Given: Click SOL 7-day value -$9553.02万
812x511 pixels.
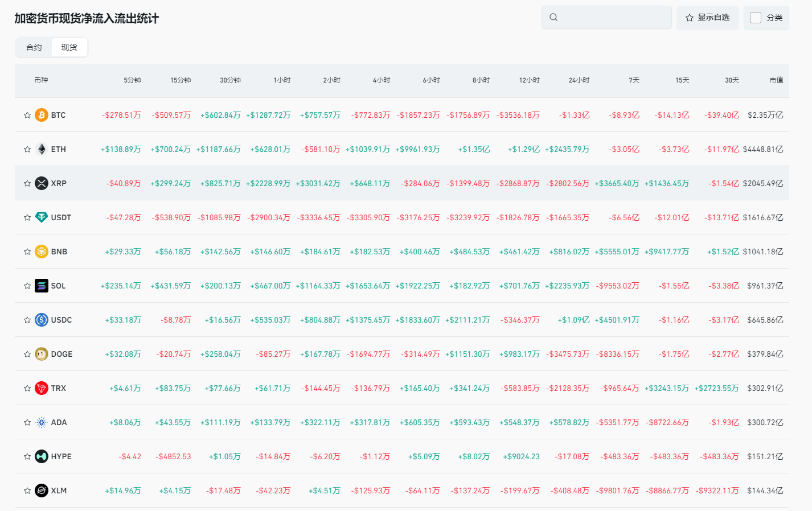Looking at the screenshot, I should (x=618, y=286).
